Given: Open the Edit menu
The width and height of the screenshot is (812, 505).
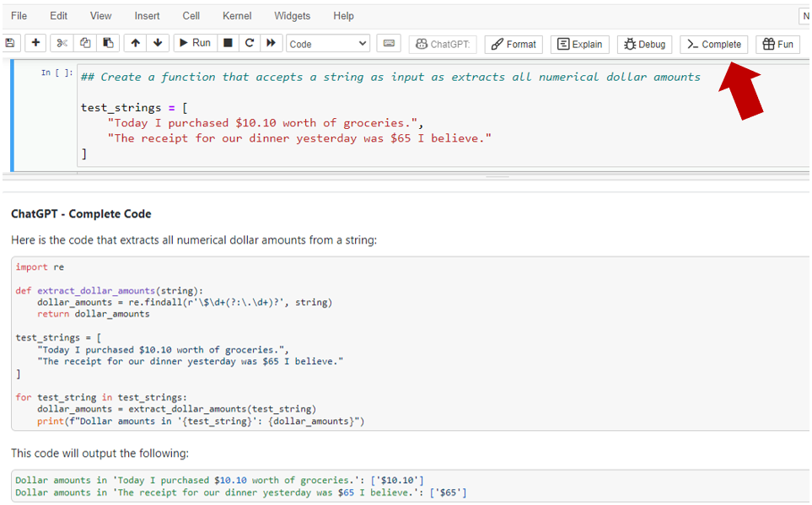Looking at the screenshot, I should tap(58, 16).
